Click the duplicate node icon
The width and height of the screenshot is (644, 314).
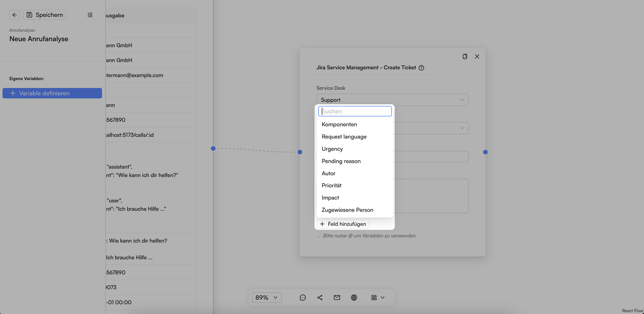pos(465,56)
